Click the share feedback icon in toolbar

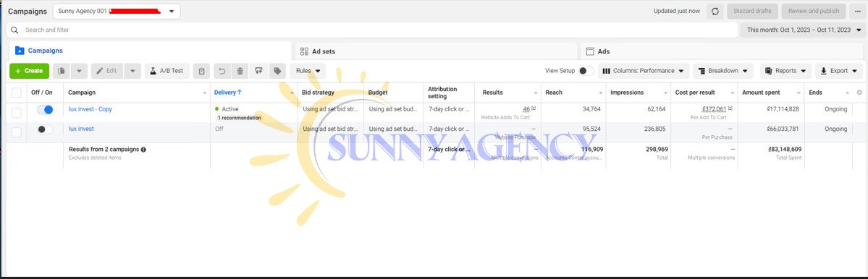click(258, 71)
